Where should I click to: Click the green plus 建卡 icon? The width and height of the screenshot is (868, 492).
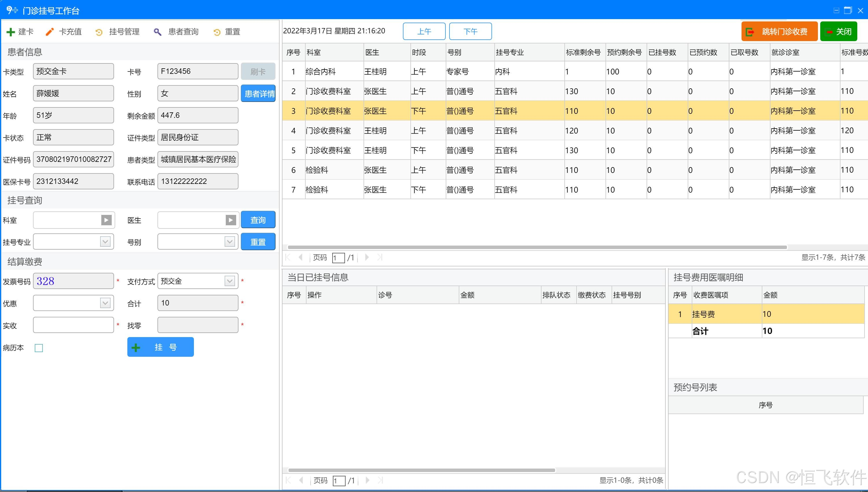11,32
